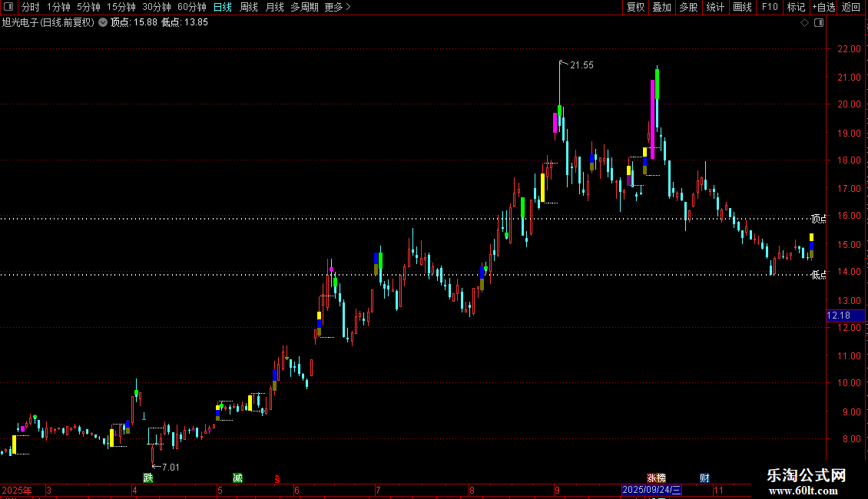Expand the 更多 > periods menu

click(x=338, y=7)
